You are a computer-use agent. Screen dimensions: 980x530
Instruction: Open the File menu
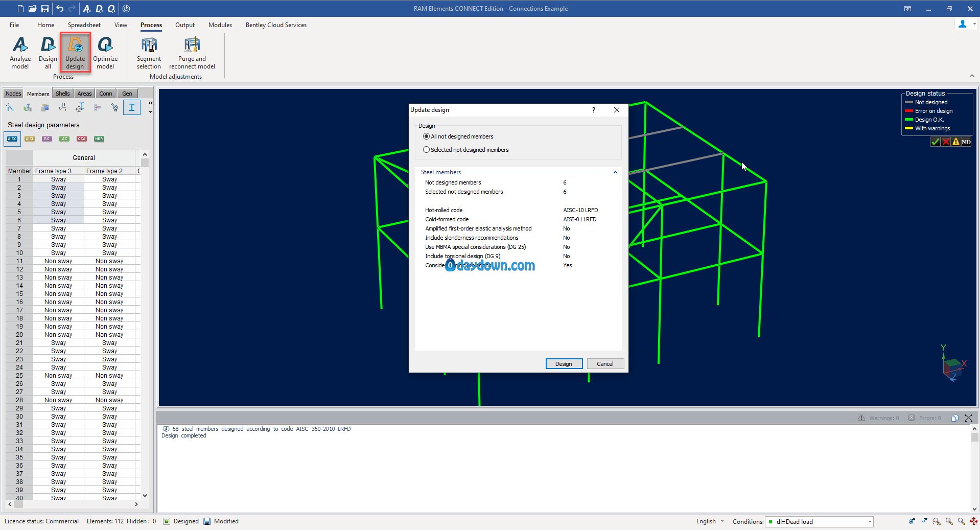[x=14, y=25]
